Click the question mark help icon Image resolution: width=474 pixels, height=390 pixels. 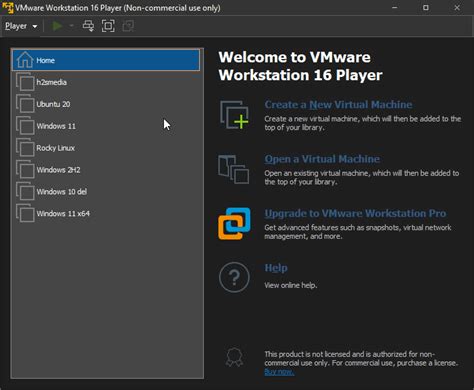click(x=234, y=277)
